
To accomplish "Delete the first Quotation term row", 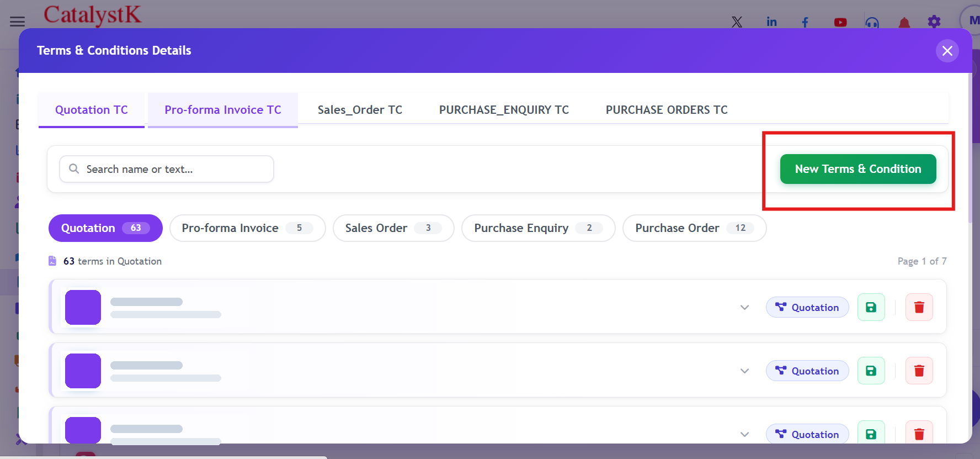I will point(919,307).
